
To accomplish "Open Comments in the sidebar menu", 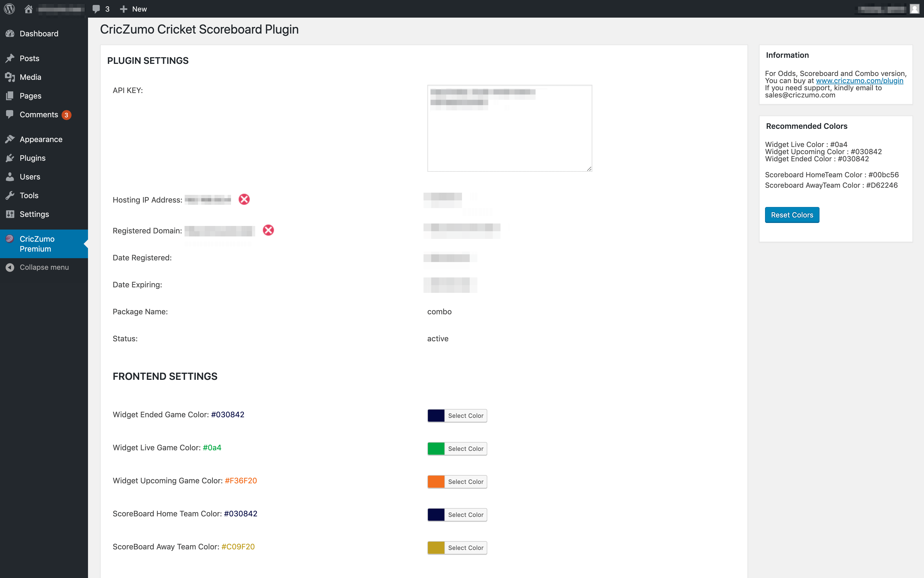I will [44, 115].
